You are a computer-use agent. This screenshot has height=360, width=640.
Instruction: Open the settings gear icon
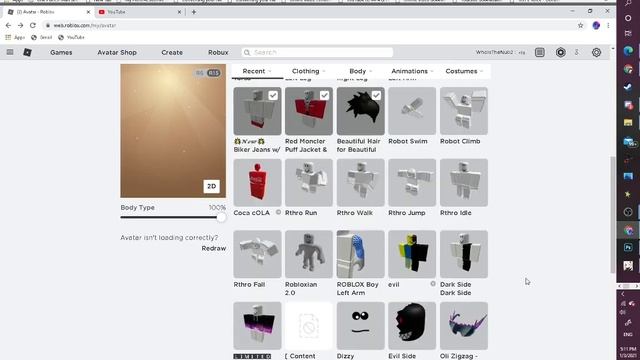[596, 52]
